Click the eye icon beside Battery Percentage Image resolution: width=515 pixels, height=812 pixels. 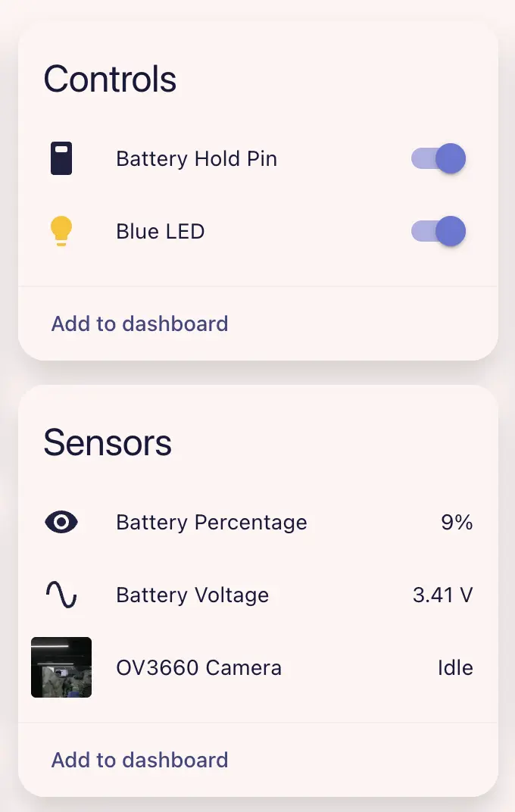click(61, 522)
